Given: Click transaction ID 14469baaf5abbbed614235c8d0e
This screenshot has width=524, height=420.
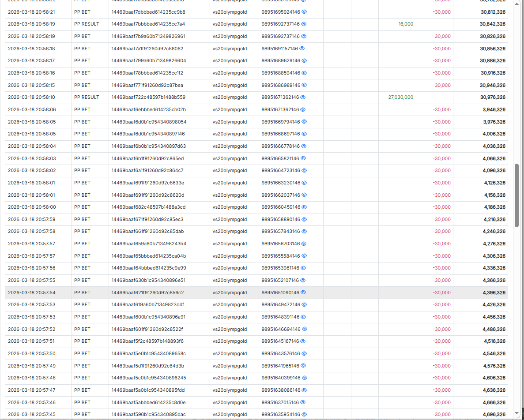Looking at the screenshot, I should [x=148, y=402].
